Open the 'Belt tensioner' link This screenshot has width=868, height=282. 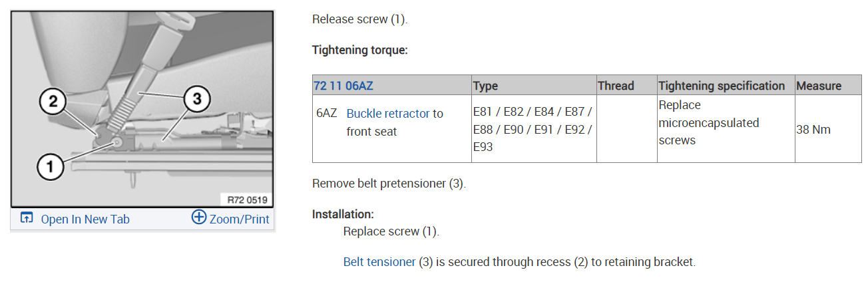coord(379,262)
